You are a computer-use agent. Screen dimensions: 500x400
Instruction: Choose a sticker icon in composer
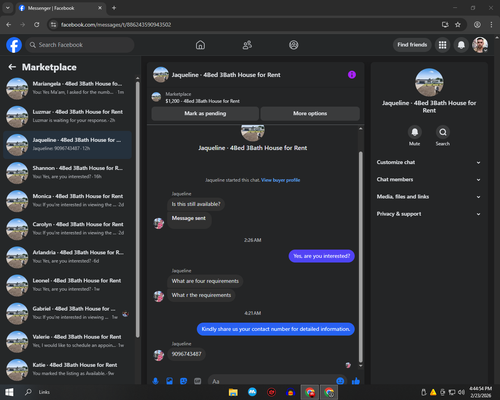click(x=183, y=381)
